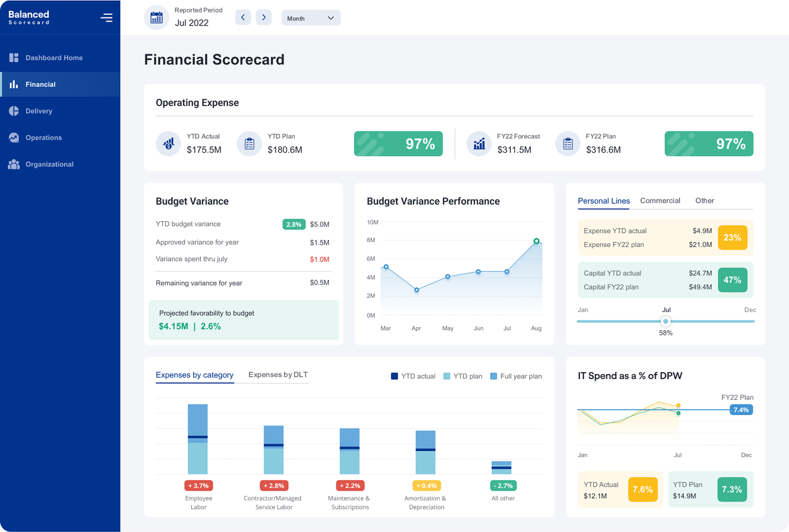Image resolution: width=789 pixels, height=532 pixels.
Task: Click the Other category link
Action: pyautogui.click(x=705, y=200)
